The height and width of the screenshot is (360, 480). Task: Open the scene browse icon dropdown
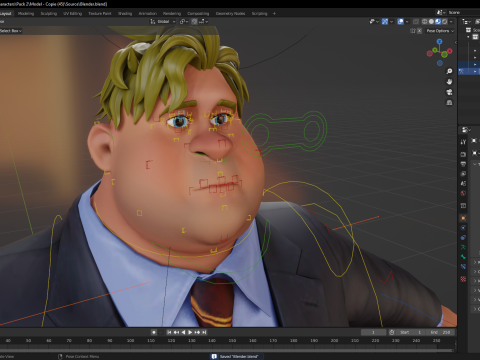pos(441,12)
